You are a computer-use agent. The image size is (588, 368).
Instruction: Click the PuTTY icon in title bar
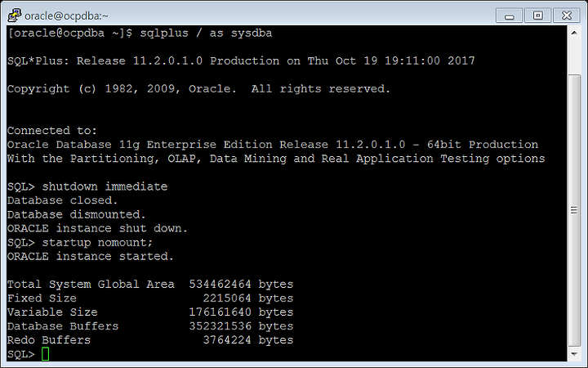[14, 16]
